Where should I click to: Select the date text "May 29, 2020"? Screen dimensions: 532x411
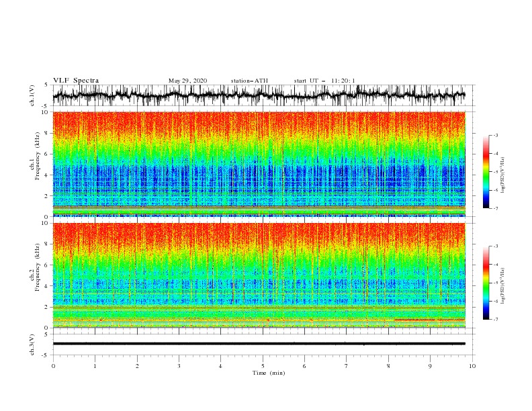pyautogui.click(x=187, y=81)
